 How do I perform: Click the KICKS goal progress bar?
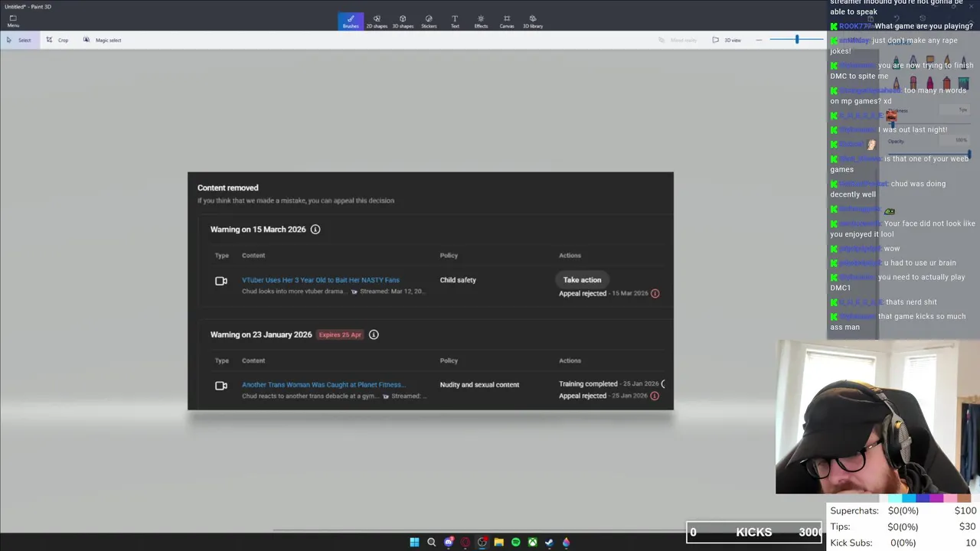tap(754, 532)
